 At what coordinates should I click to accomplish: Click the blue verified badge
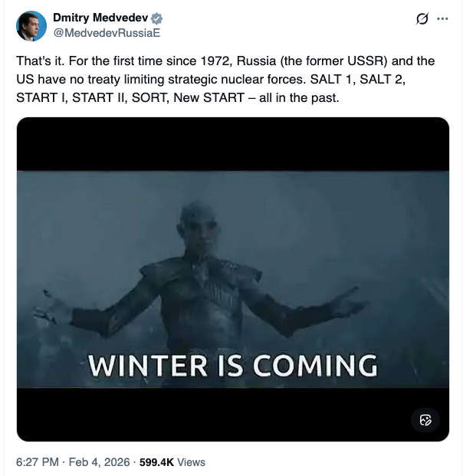tap(156, 18)
